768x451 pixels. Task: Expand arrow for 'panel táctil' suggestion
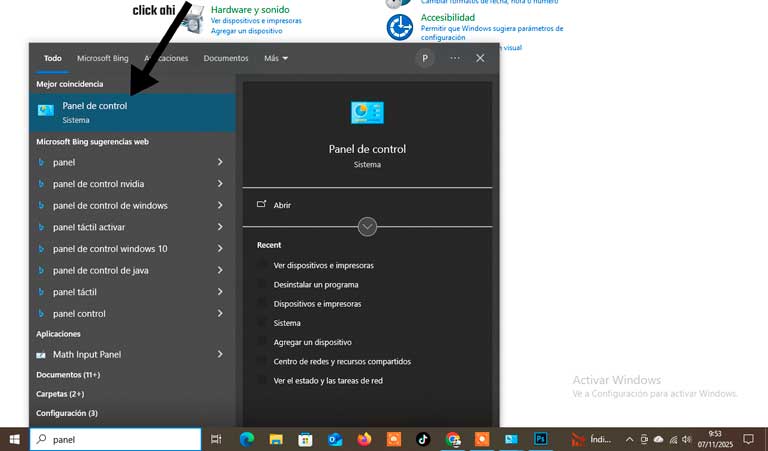[x=220, y=292]
